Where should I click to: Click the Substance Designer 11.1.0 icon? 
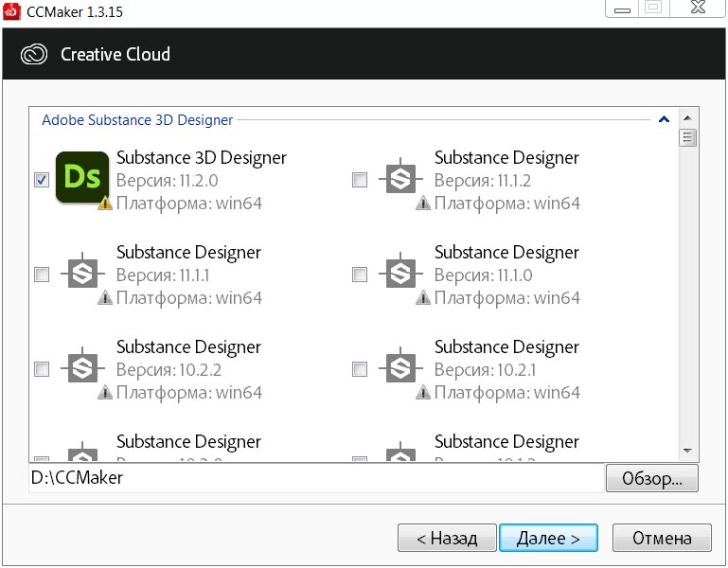click(400, 273)
